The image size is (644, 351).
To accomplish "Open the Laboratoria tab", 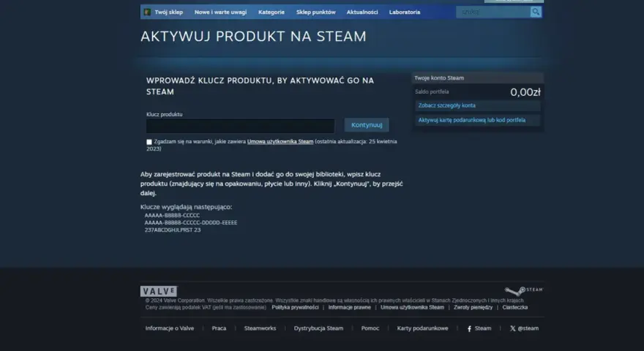I will [x=405, y=12].
